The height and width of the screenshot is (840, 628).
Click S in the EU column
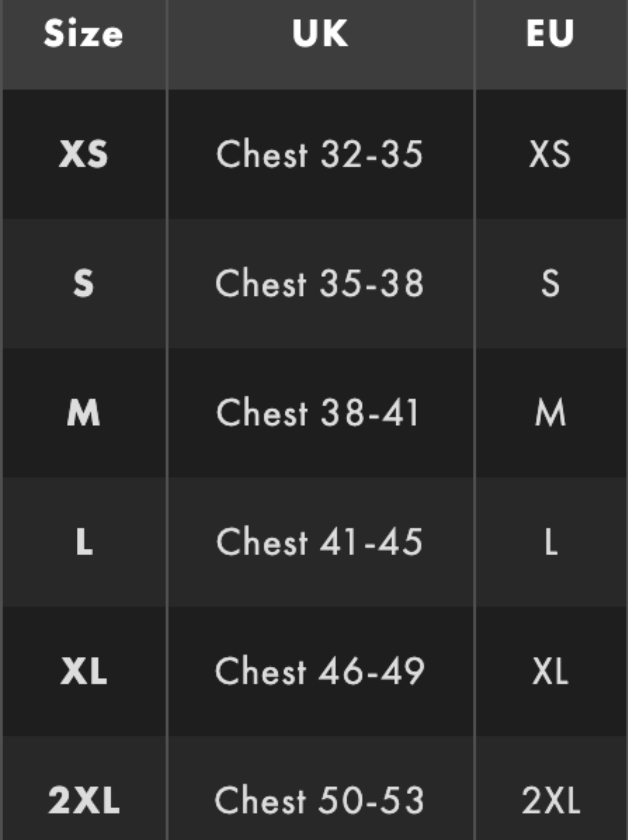(x=550, y=283)
